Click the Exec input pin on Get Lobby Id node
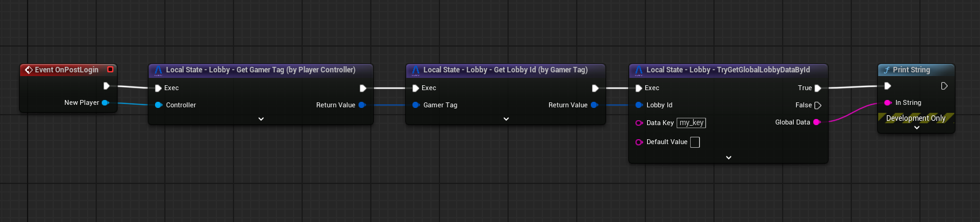Viewport: 980px width, 222px height. click(416, 88)
